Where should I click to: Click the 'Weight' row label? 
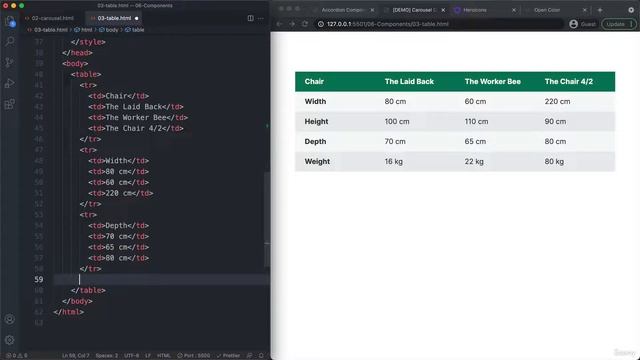coord(317,162)
